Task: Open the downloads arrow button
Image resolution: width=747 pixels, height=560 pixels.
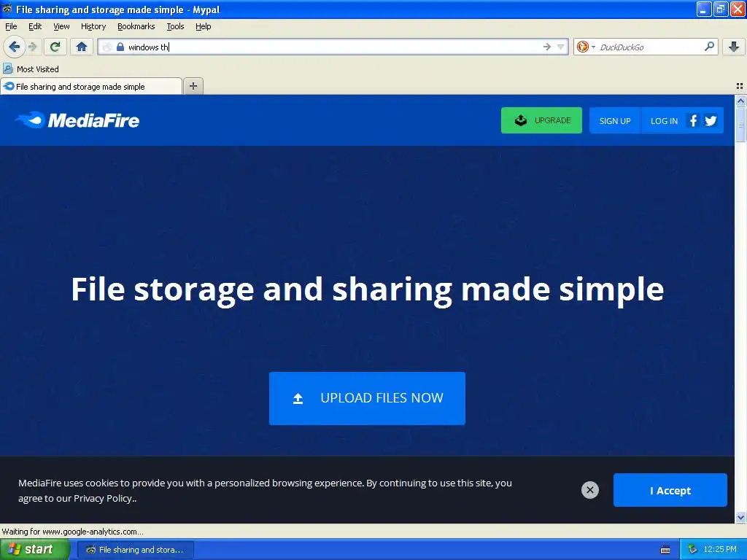Action: tap(734, 47)
